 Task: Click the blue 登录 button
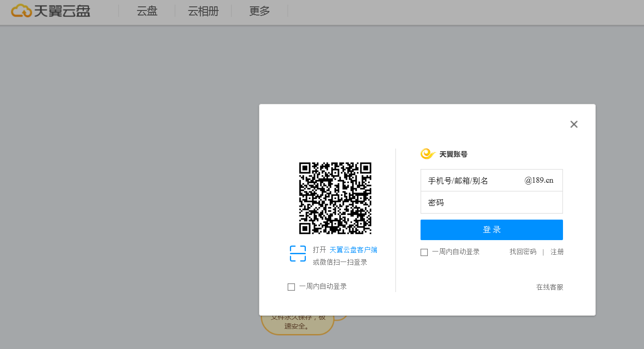(x=492, y=230)
